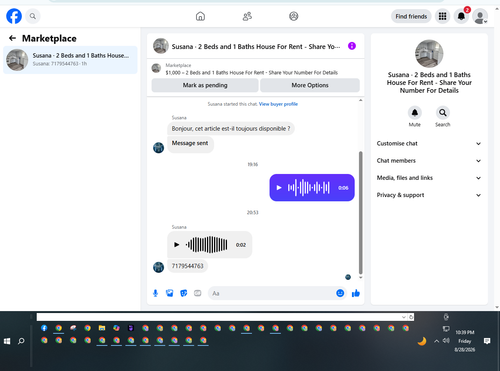Click Mark as pending button

coord(205,85)
